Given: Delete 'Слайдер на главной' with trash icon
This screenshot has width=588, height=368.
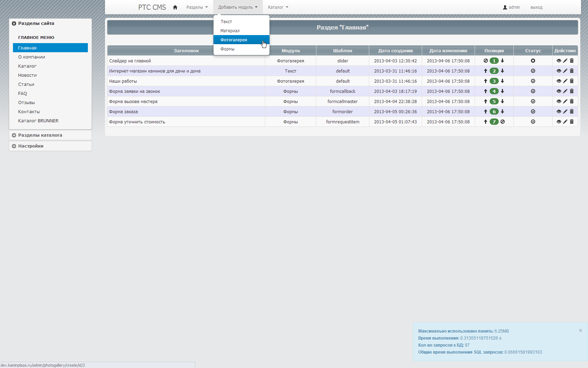Looking at the screenshot, I should pyautogui.click(x=572, y=61).
